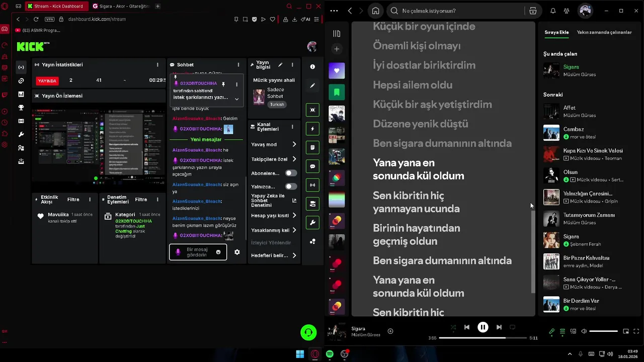Click the Bir mesaj gönderin chat input
The width and height of the screenshot is (644, 362).
tap(197, 252)
